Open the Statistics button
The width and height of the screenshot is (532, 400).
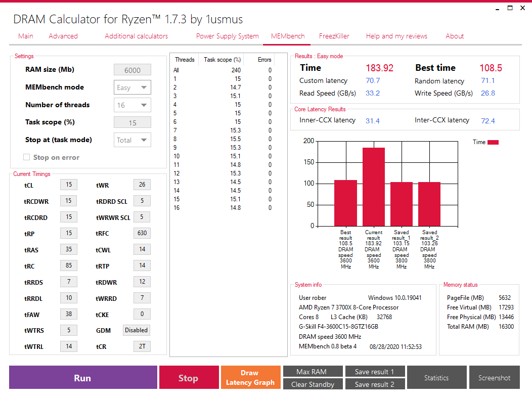[x=436, y=377]
